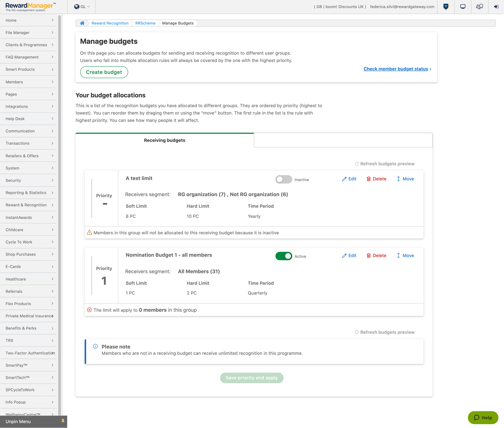The width and height of the screenshot is (504, 428).
Task: Go to home via breadcrumb house icon
Action: point(82,23)
